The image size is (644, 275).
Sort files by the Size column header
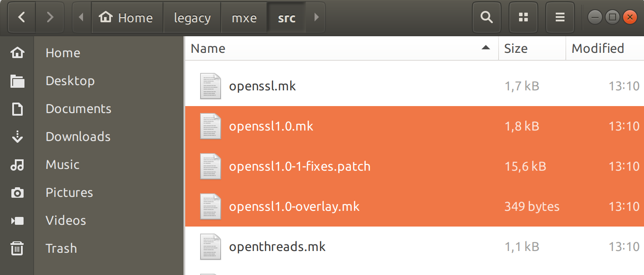click(532, 48)
